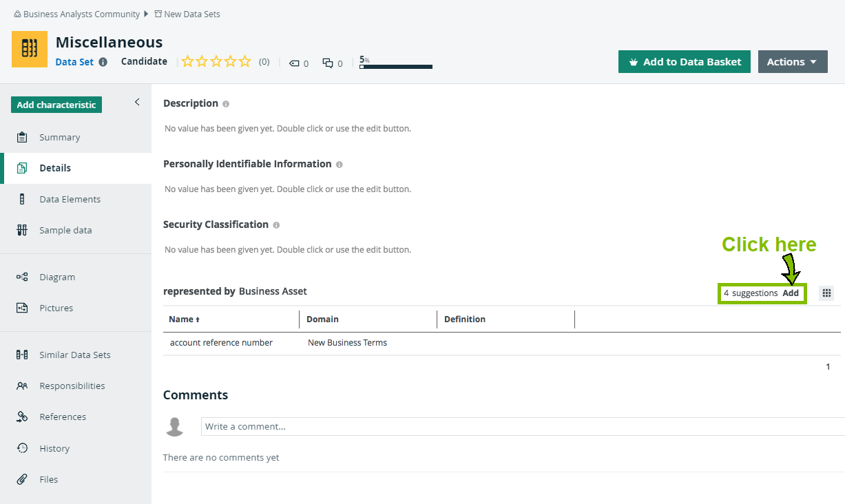Click the Personally Identifiable Information info icon
Viewport: 845px width, 504px height.
(340, 165)
